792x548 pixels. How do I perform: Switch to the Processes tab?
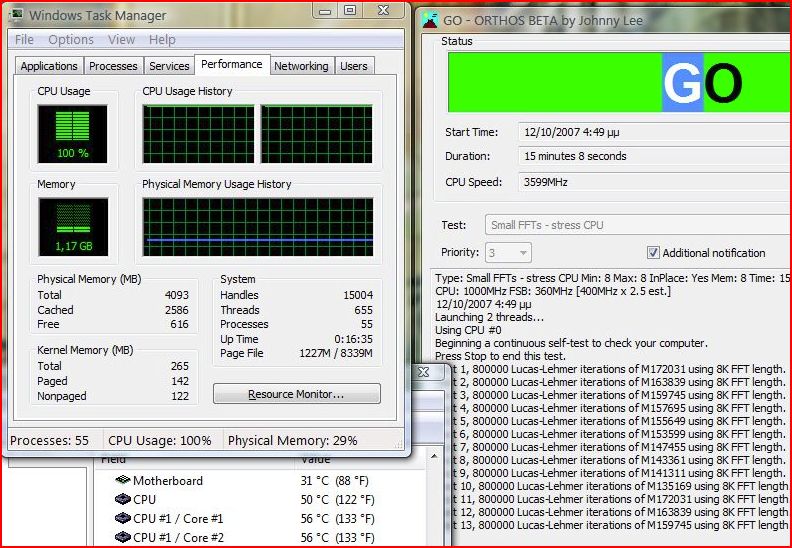click(x=113, y=66)
